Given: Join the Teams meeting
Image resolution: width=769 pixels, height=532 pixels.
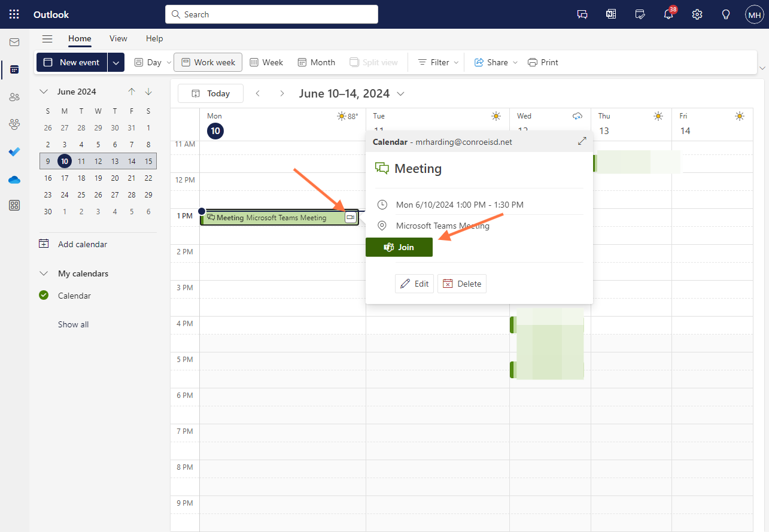Looking at the screenshot, I should [x=399, y=247].
